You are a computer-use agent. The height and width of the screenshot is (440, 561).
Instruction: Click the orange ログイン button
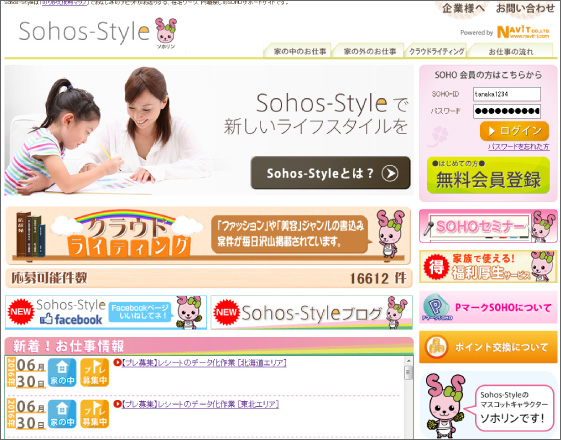514,131
